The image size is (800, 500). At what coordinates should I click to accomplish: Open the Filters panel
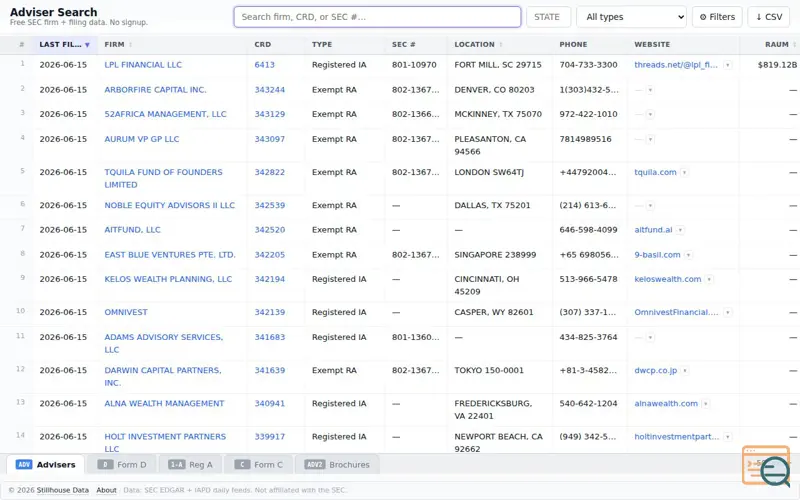point(717,17)
